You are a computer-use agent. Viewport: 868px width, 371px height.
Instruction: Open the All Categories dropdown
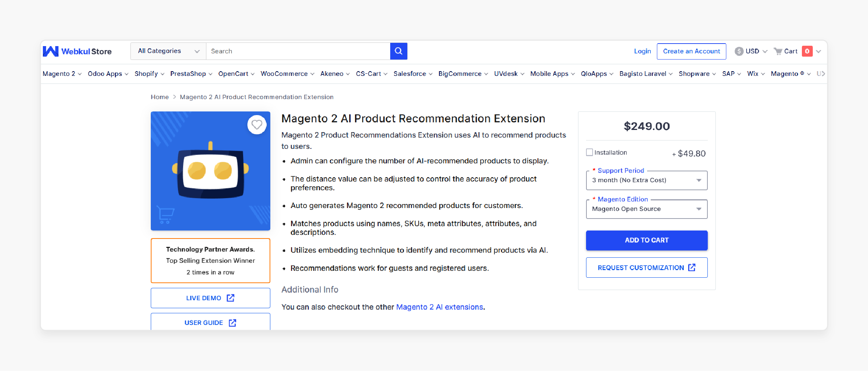pos(168,51)
